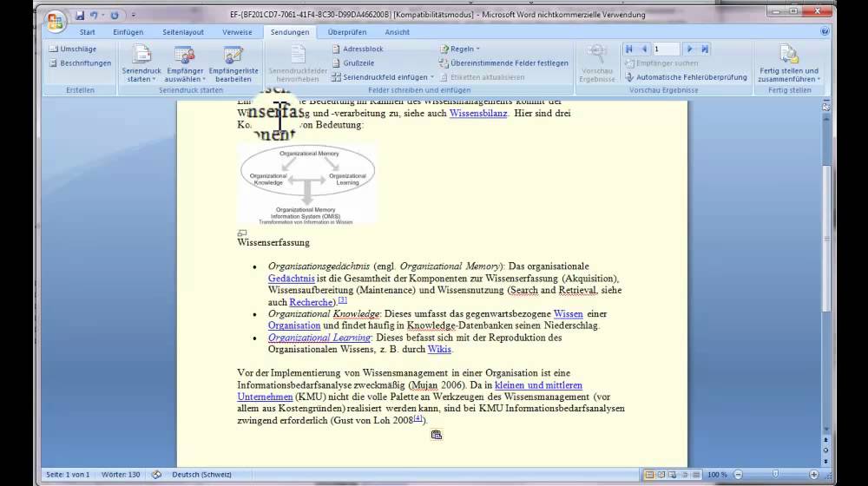Open the Überprüfen tab
Viewport: 868px width, 486px height.
(346, 32)
